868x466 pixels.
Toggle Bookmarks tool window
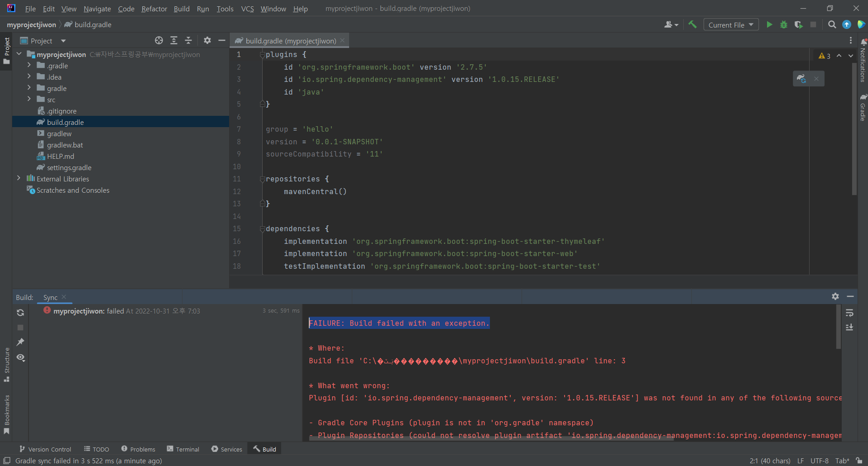[6, 414]
